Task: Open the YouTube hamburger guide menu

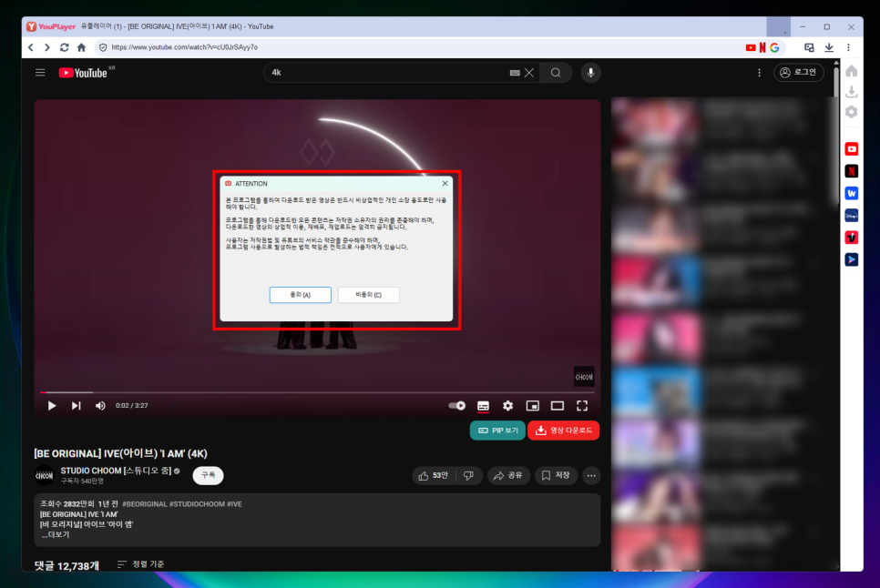Action: [x=40, y=72]
